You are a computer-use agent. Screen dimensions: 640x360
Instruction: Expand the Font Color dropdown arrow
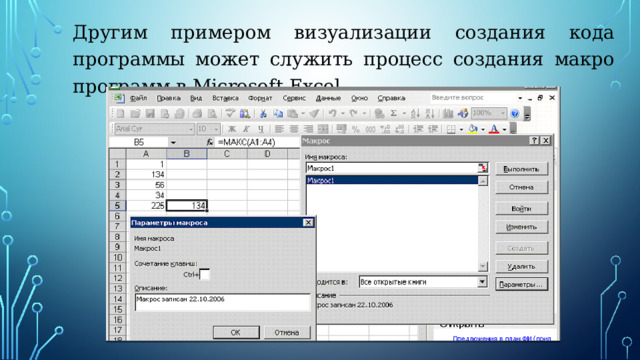(x=504, y=129)
